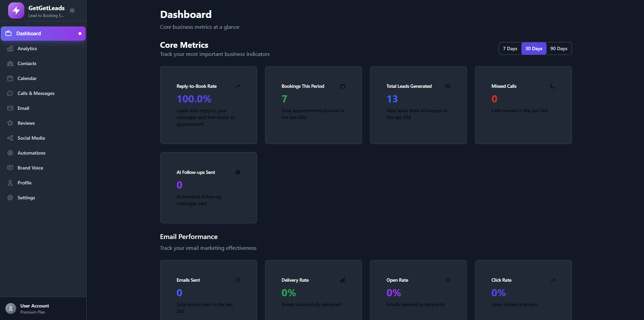644x320 pixels.
Task: Open Analytics from the sidebar
Action: pos(27,48)
